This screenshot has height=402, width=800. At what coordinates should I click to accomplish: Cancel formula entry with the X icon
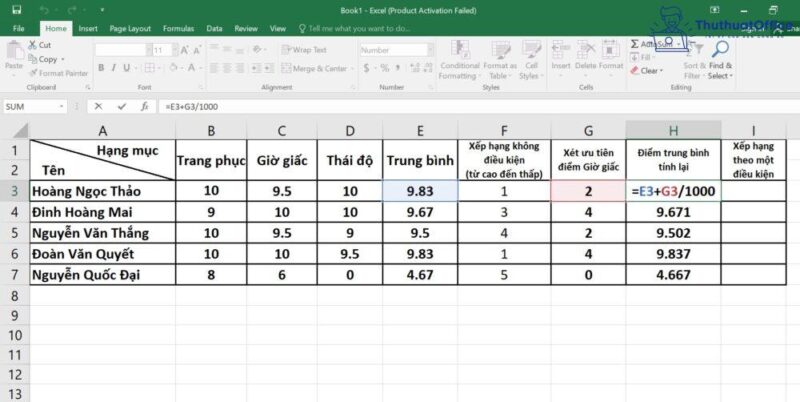click(98, 106)
